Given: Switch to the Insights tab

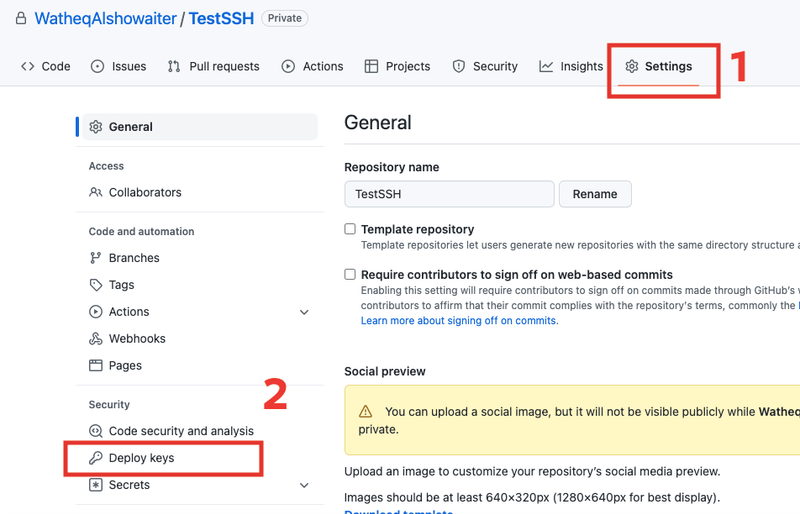Looking at the screenshot, I should pyautogui.click(x=571, y=67).
